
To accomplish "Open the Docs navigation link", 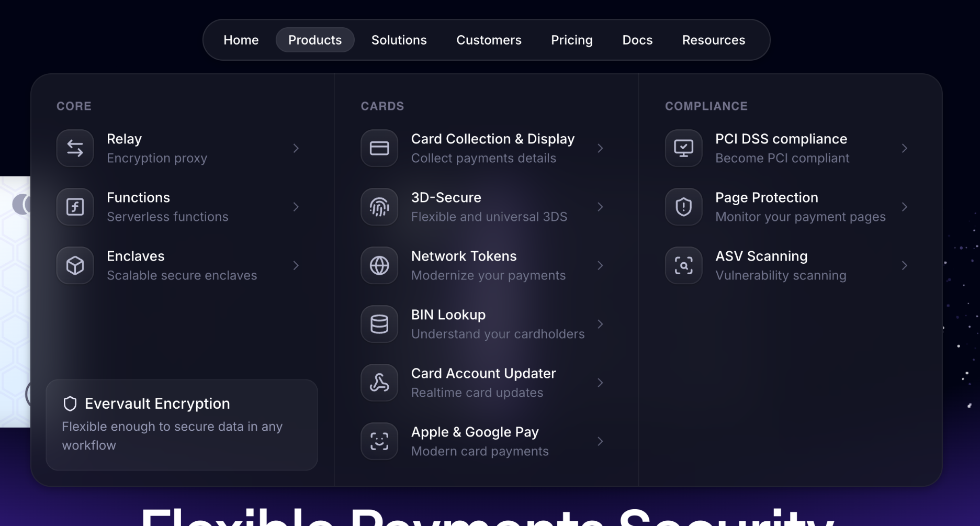I will (x=637, y=40).
